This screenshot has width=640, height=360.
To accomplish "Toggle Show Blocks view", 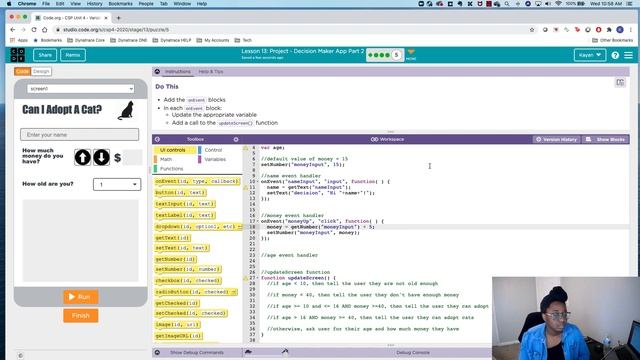I will [x=606, y=140].
